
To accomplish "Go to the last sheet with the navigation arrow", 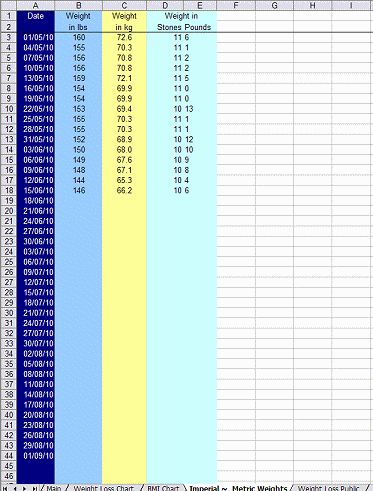I will tap(34, 488).
